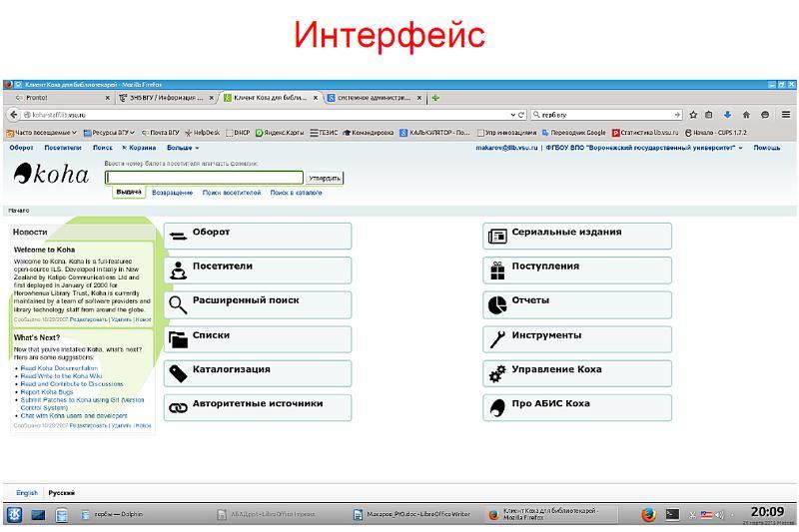Open the Серийные издания newspaper icon

497,237
